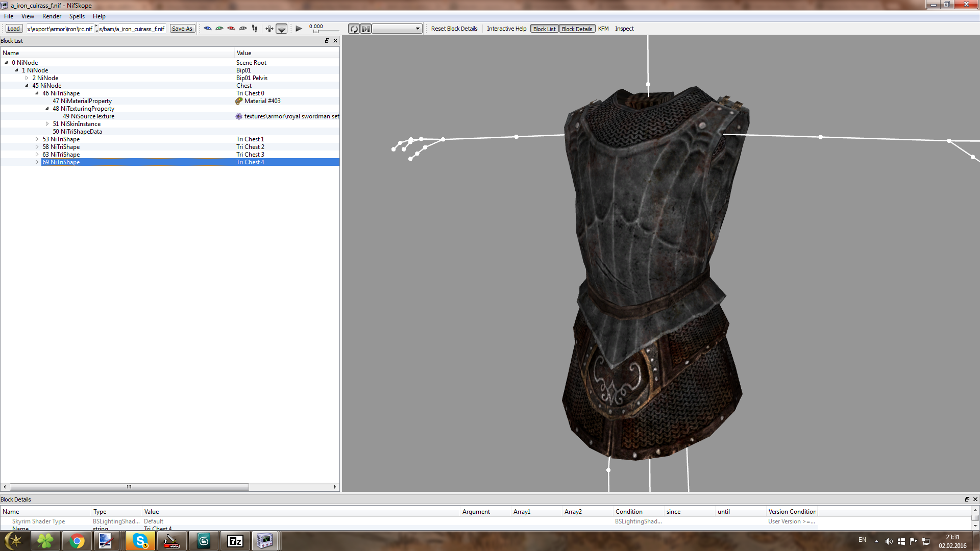Select the gray eye perspective view icon
Screen dimensions: 980x551
pos(243,29)
